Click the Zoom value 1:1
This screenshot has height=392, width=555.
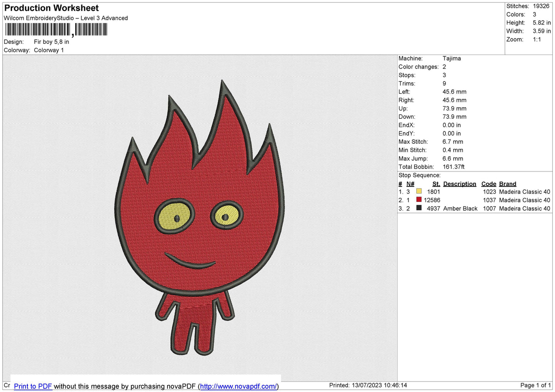[x=536, y=39]
